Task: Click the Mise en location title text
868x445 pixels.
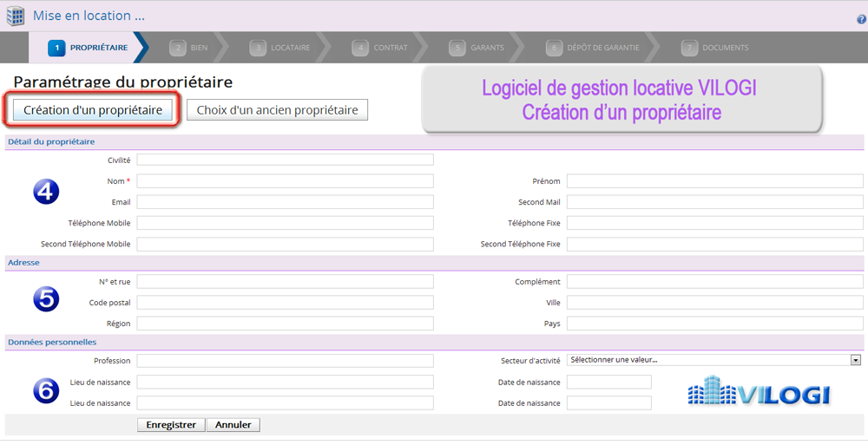Action: (x=89, y=16)
